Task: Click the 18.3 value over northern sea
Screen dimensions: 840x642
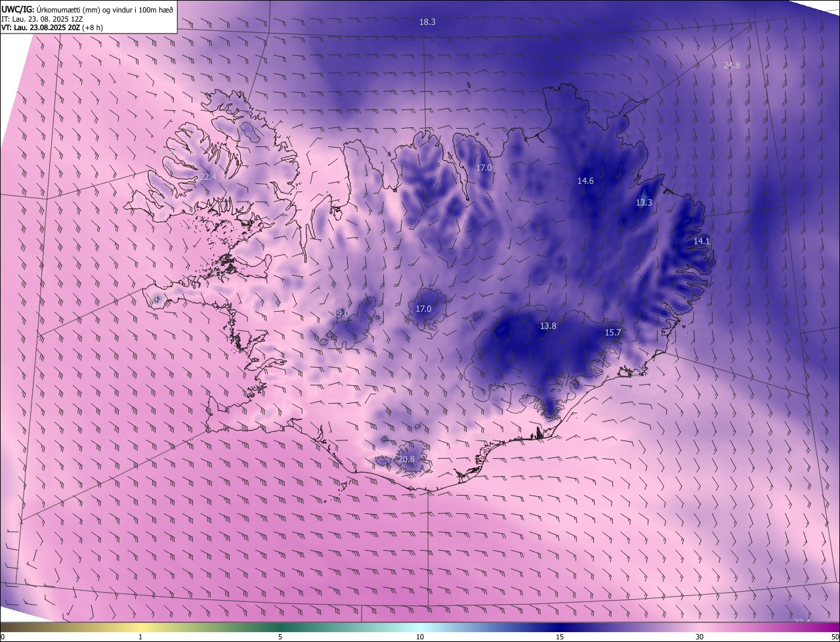Action: [427, 22]
